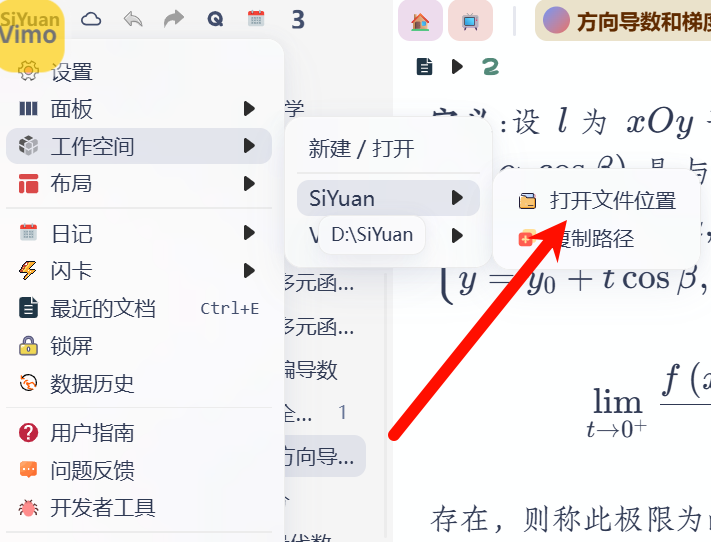Click the calendar icon in top toolbar
The height and width of the screenshot is (542, 711).
coord(256,19)
